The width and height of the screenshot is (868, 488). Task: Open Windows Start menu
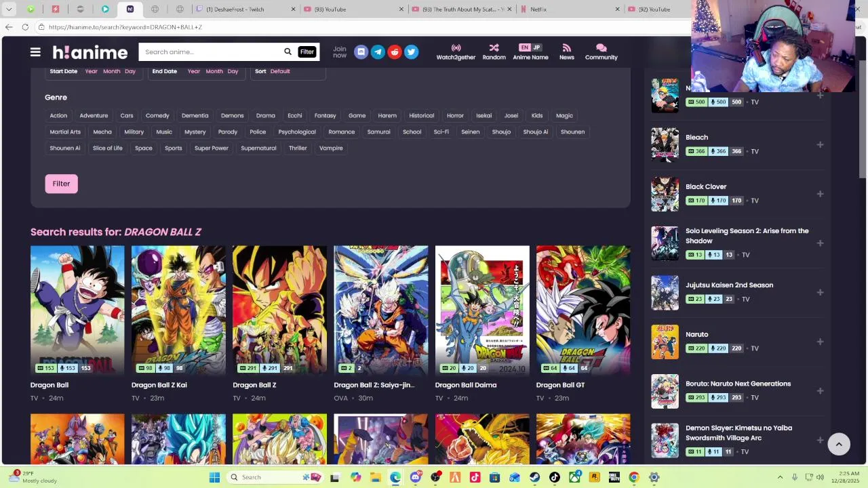pyautogui.click(x=214, y=477)
